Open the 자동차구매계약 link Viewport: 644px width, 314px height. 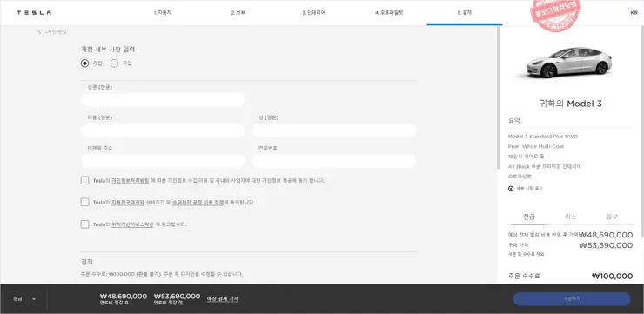coord(128,203)
